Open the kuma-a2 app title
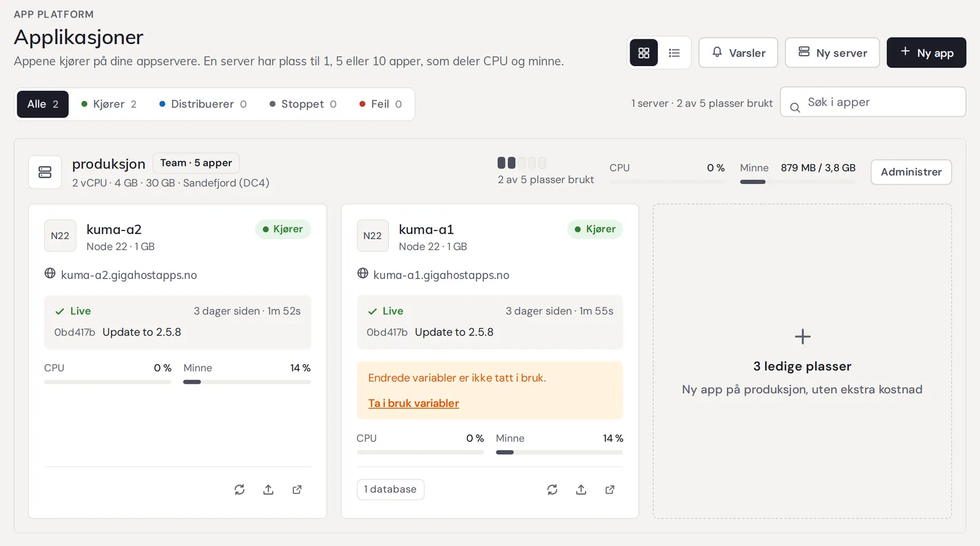The height and width of the screenshot is (546, 980). (114, 230)
